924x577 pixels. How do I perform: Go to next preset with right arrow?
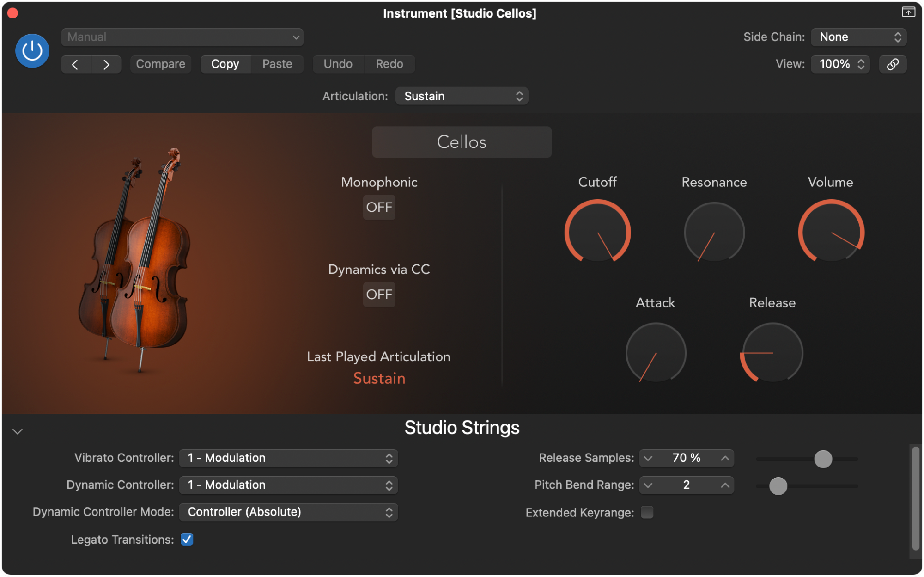(106, 64)
